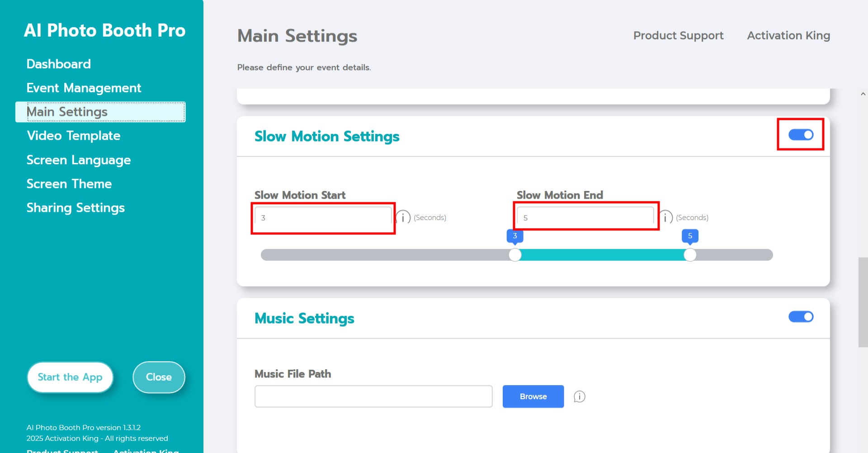Go to Event Management page
Screen dimensions: 868x453
(x=84, y=88)
